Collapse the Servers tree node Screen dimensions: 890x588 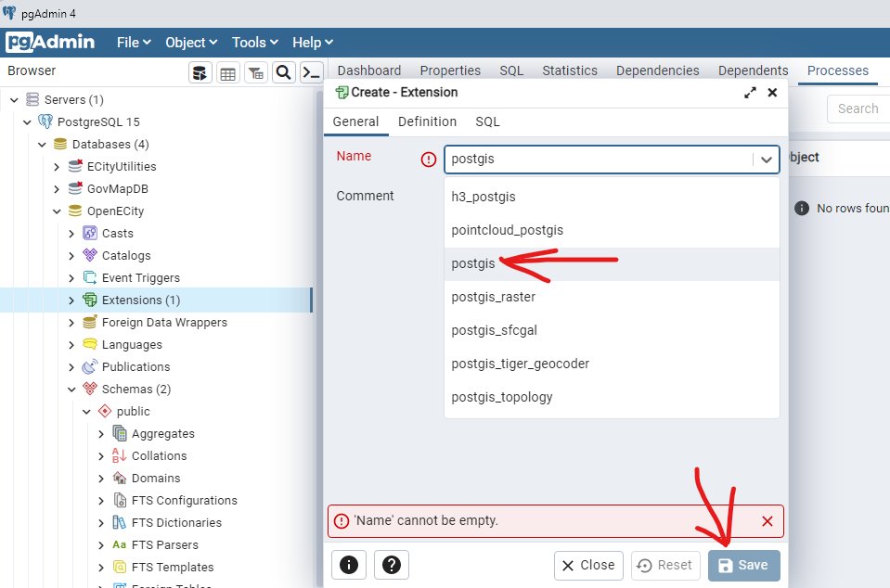pyautogui.click(x=14, y=100)
